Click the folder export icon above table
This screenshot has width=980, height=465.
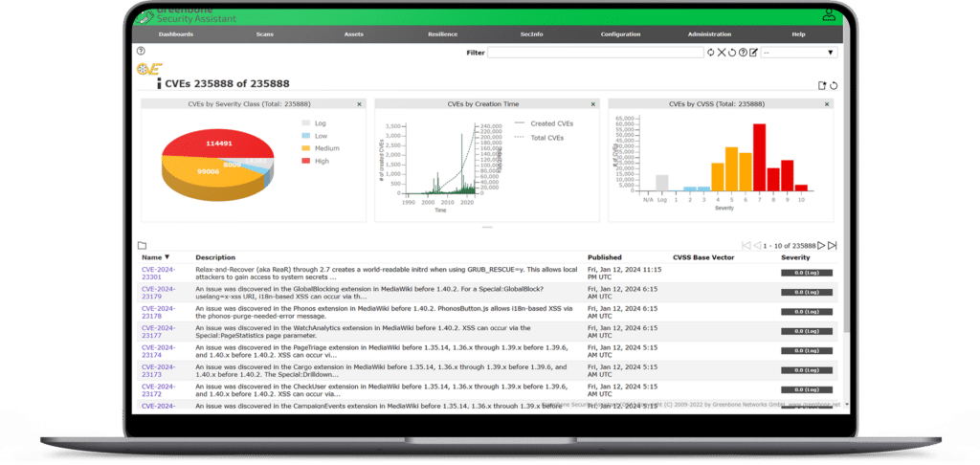pos(142,246)
